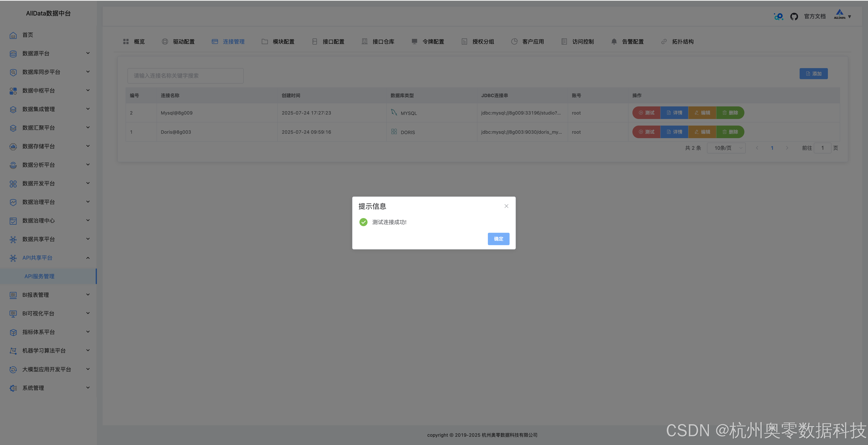The image size is (868, 445).
Task: Click 测试 button for Mysql@8g009 row
Action: 646,113
